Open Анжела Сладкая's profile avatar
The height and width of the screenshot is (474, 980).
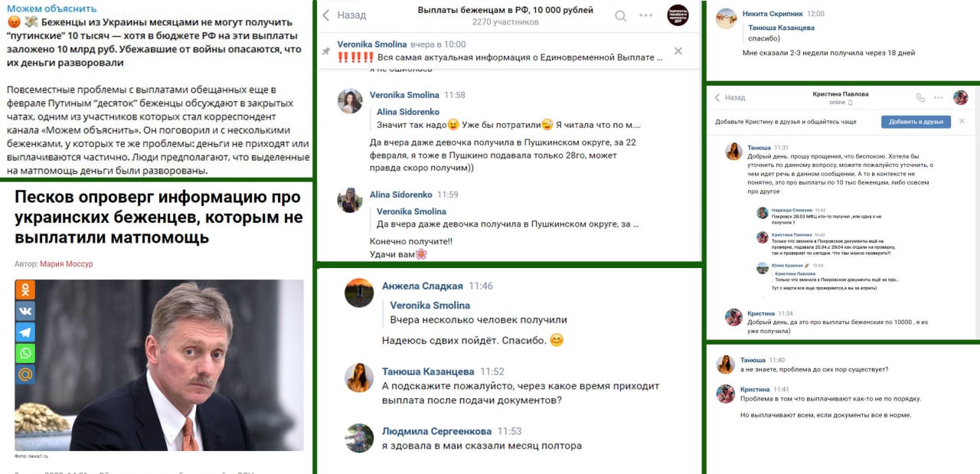coord(359,293)
